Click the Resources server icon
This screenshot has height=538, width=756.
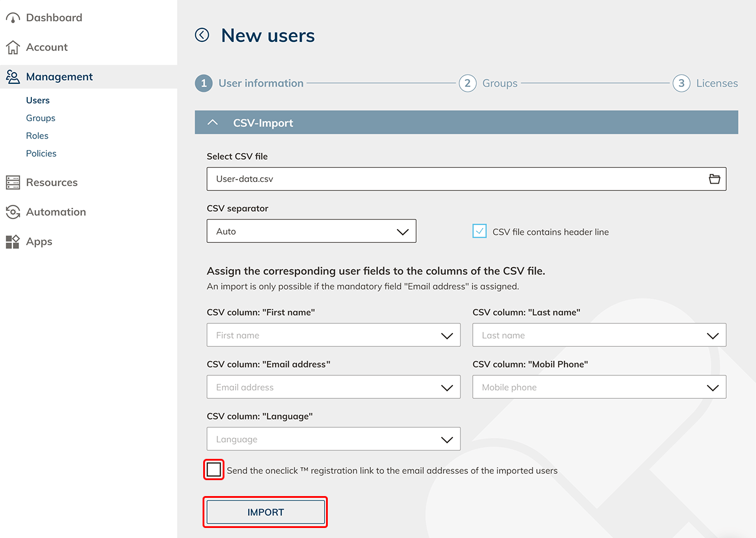(12, 182)
